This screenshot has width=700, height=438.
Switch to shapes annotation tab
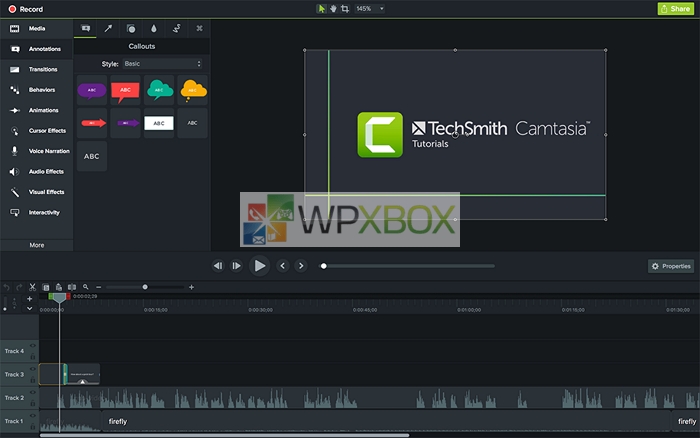[131, 29]
